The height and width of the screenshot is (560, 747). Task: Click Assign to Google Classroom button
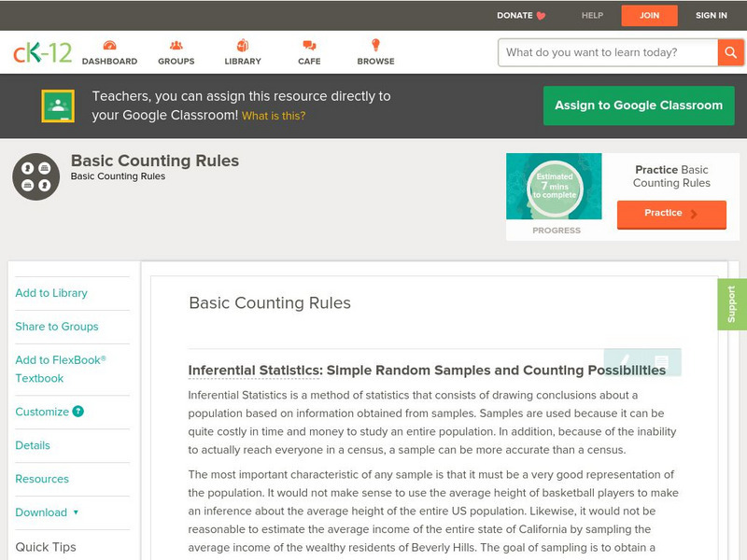(639, 105)
